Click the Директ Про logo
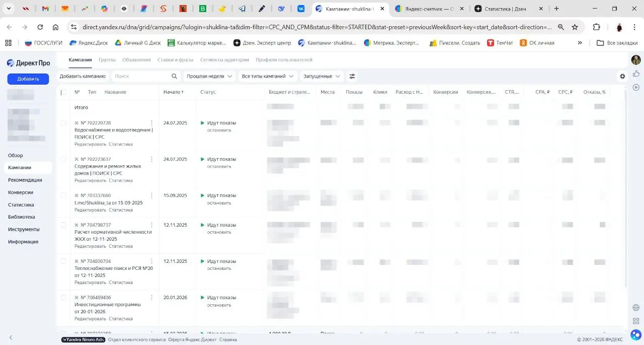The image size is (644, 345). pyautogui.click(x=28, y=63)
